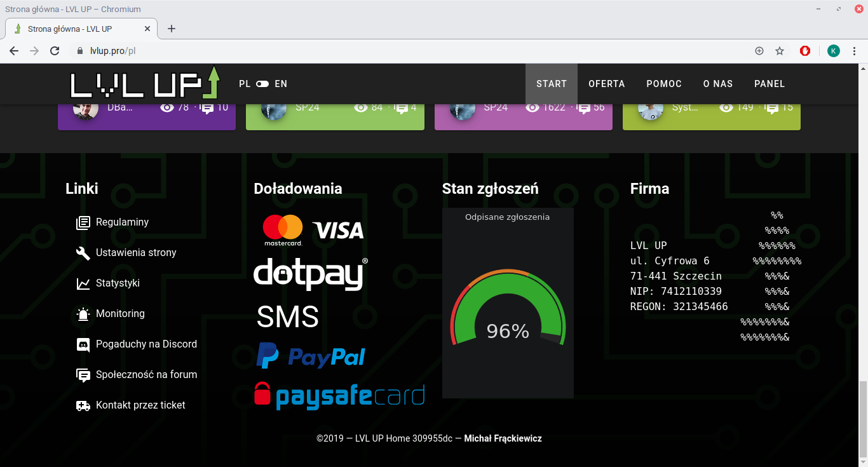The width and height of the screenshot is (868, 467).
Task: Open the POMOC menu item
Action: coord(664,84)
